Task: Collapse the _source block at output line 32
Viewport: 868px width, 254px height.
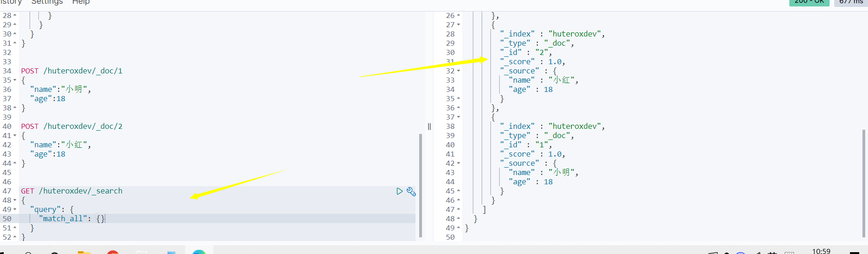Action: 459,71
